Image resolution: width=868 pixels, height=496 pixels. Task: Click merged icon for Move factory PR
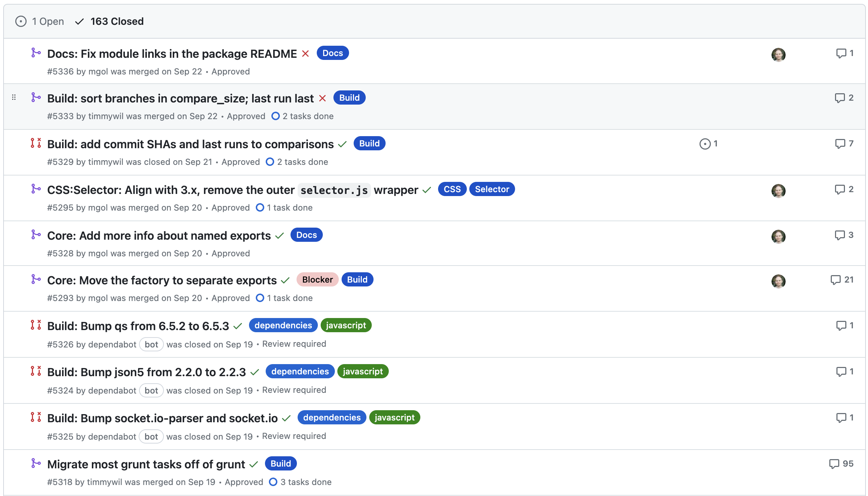[x=36, y=279]
